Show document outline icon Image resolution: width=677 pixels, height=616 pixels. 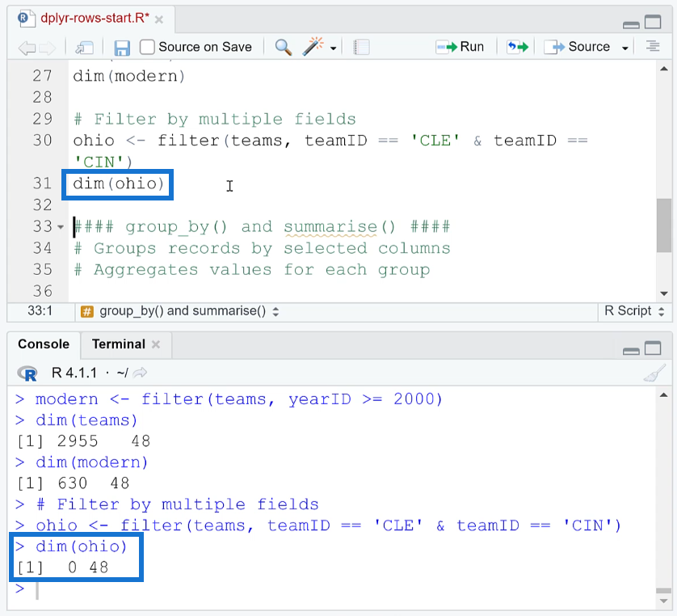(x=653, y=46)
